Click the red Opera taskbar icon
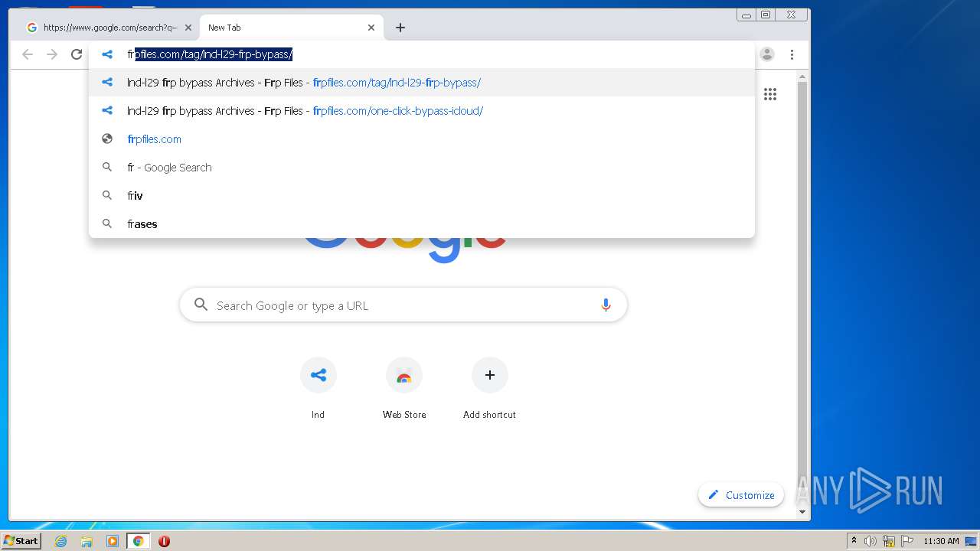 [164, 541]
